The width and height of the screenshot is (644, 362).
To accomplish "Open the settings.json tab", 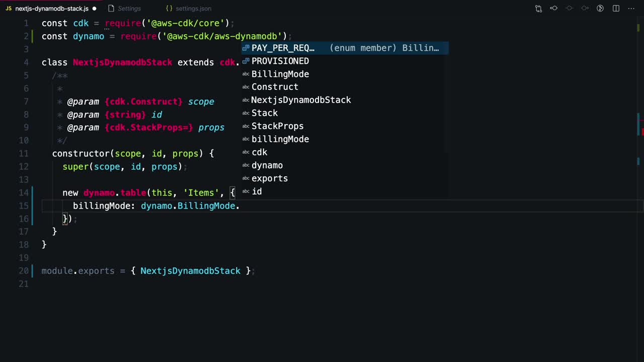I will [x=193, y=9].
